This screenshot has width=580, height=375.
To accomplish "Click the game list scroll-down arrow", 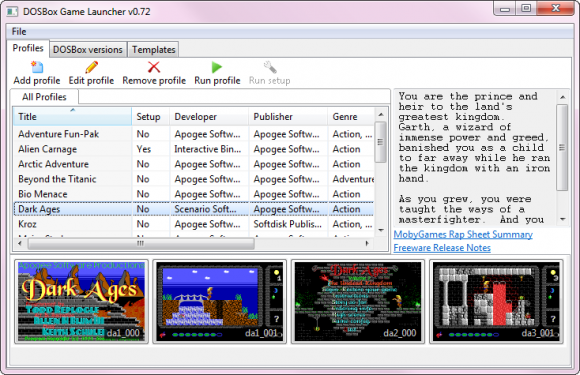I will (x=381, y=230).
